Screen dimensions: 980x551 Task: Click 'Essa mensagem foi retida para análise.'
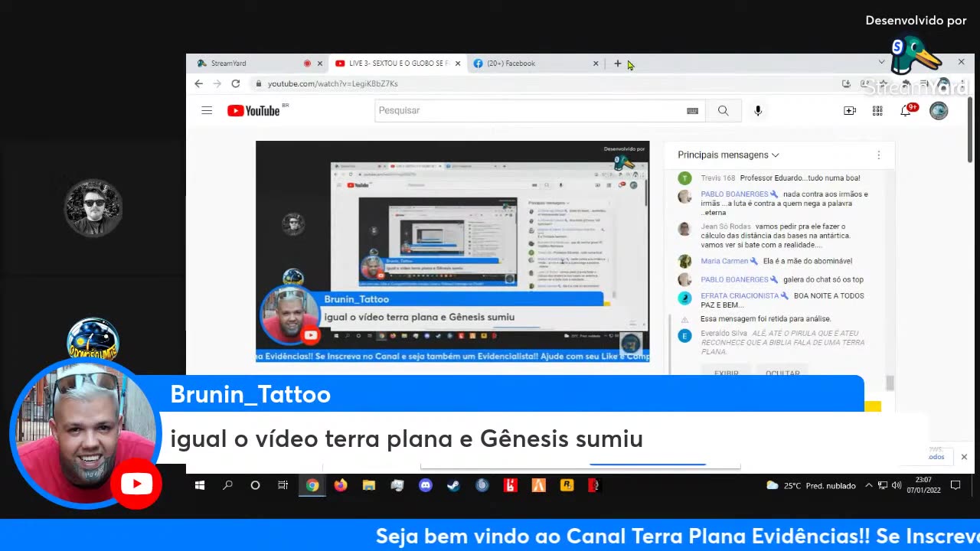[x=766, y=318]
